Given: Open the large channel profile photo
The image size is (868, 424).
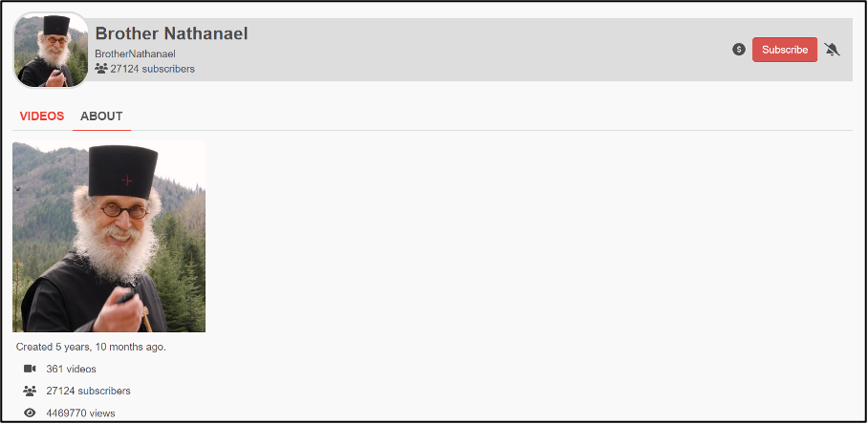Looking at the screenshot, I should [109, 236].
